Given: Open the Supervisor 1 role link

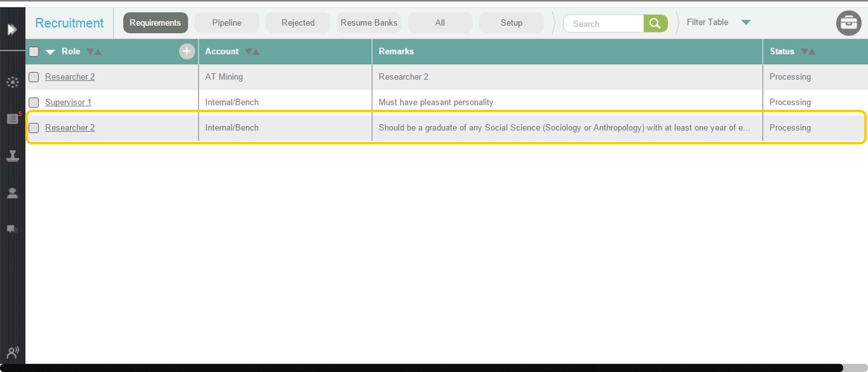Looking at the screenshot, I should point(68,102).
